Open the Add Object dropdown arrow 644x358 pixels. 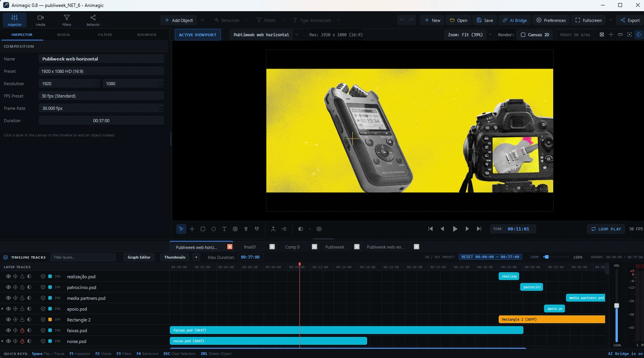[x=202, y=20]
